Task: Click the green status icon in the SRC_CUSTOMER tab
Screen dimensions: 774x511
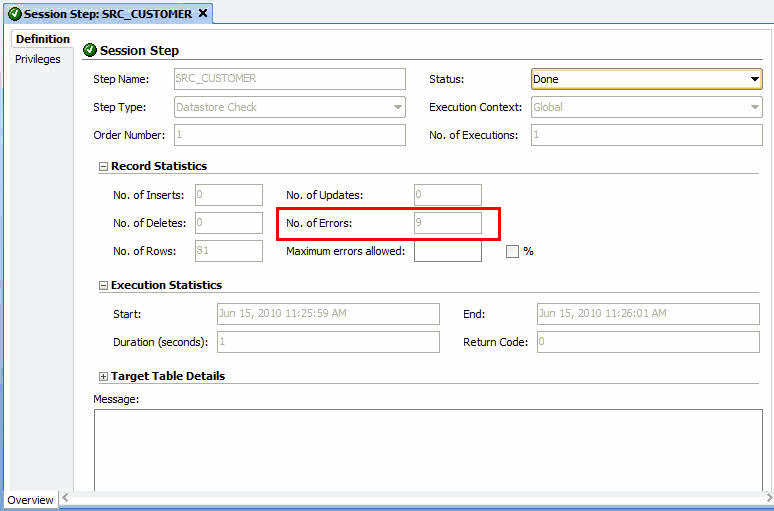Action: coord(15,14)
